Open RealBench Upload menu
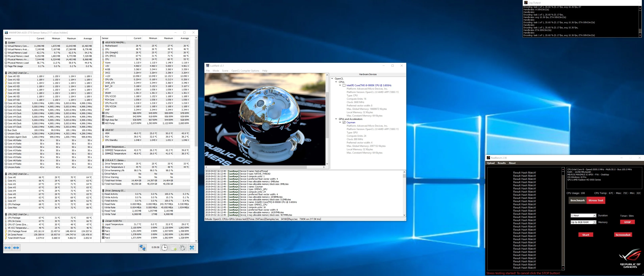This screenshot has width=644, height=276. (x=491, y=163)
